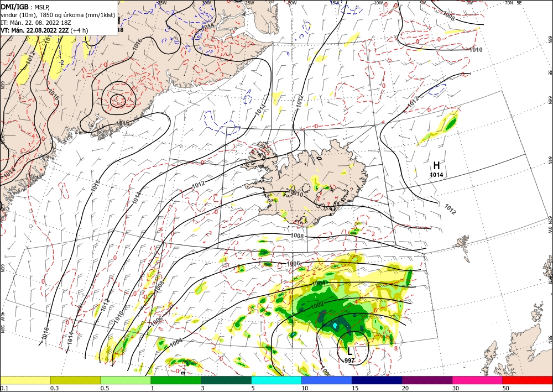Pick the green 1 mm legend swatch

176,380
